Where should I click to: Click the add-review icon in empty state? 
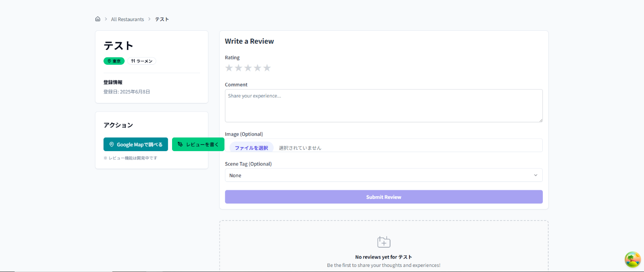coord(384,242)
